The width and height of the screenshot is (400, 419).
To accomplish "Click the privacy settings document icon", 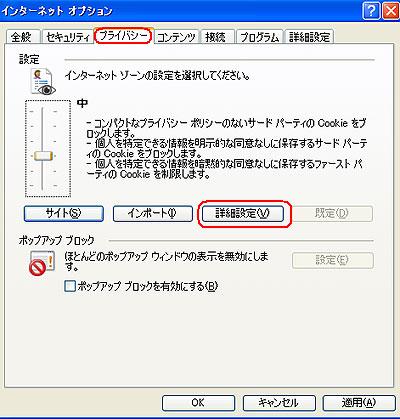I will point(43,81).
